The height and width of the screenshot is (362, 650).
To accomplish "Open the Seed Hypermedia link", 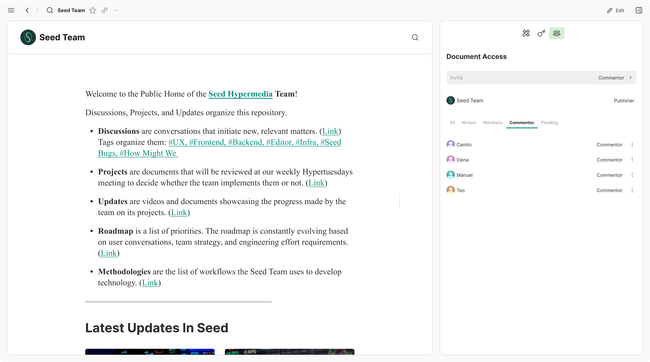I will (x=240, y=94).
